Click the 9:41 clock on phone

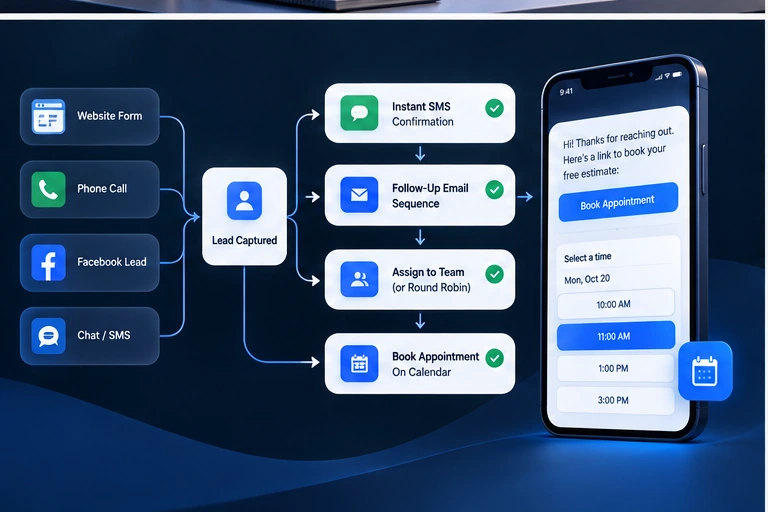click(x=566, y=92)
